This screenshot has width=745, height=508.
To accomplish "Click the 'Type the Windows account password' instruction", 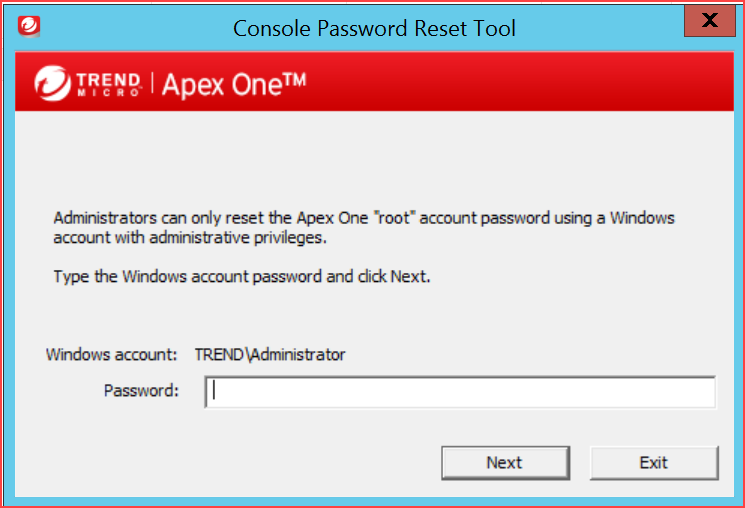I will point(241,276).
